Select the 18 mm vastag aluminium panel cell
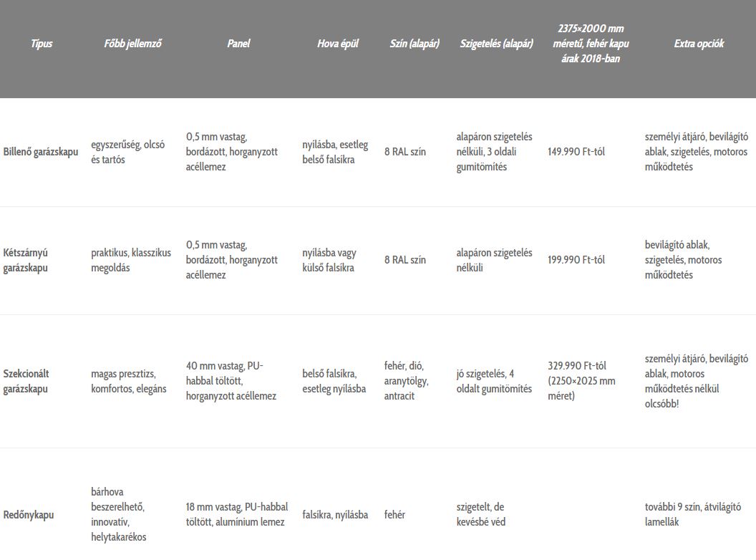This screenshot has width=756, height=560. 235,515
